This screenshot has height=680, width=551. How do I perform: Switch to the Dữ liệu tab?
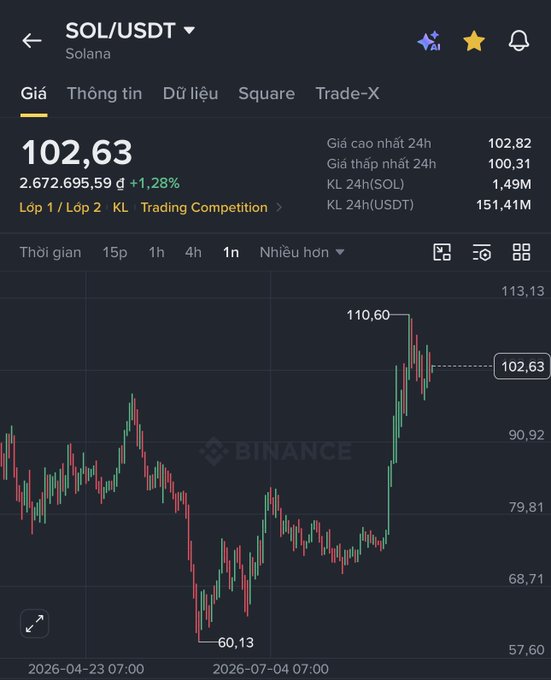190,94
